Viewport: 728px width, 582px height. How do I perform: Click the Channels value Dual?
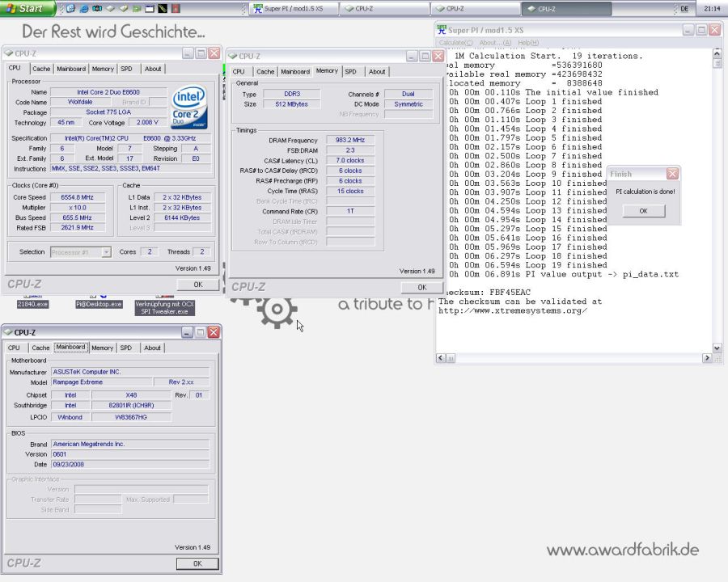[x=408, y=94]
